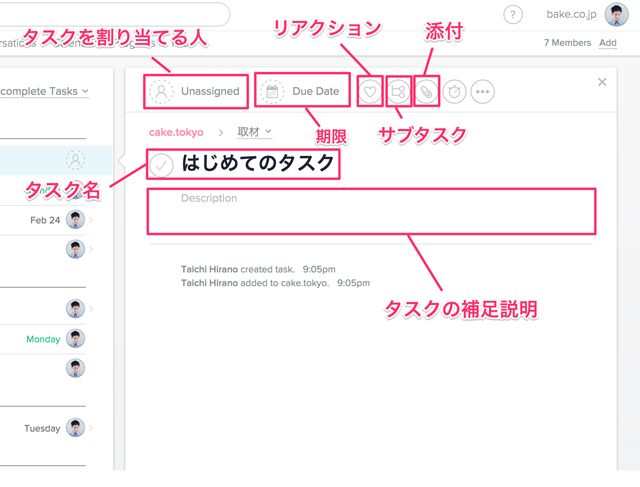Click the bake.co.jp account name
The width and height of the screenshot is (640, 487).
[x=571, y=14]
